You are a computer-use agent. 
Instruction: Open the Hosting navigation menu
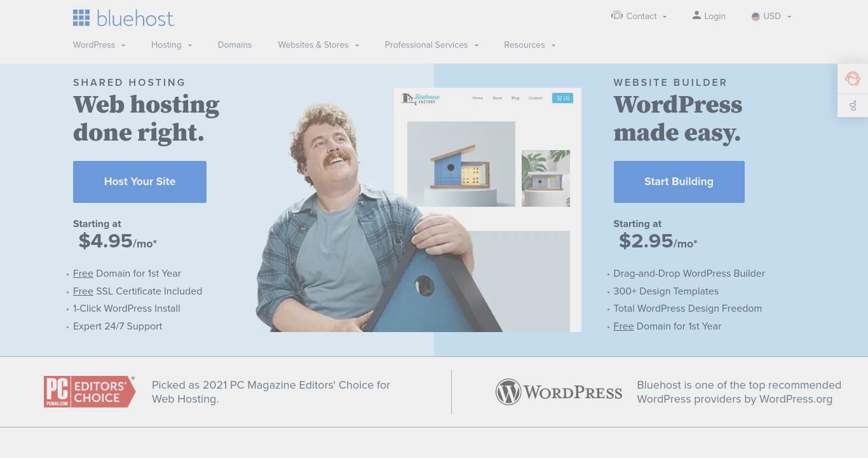click(x=166, y=45)
